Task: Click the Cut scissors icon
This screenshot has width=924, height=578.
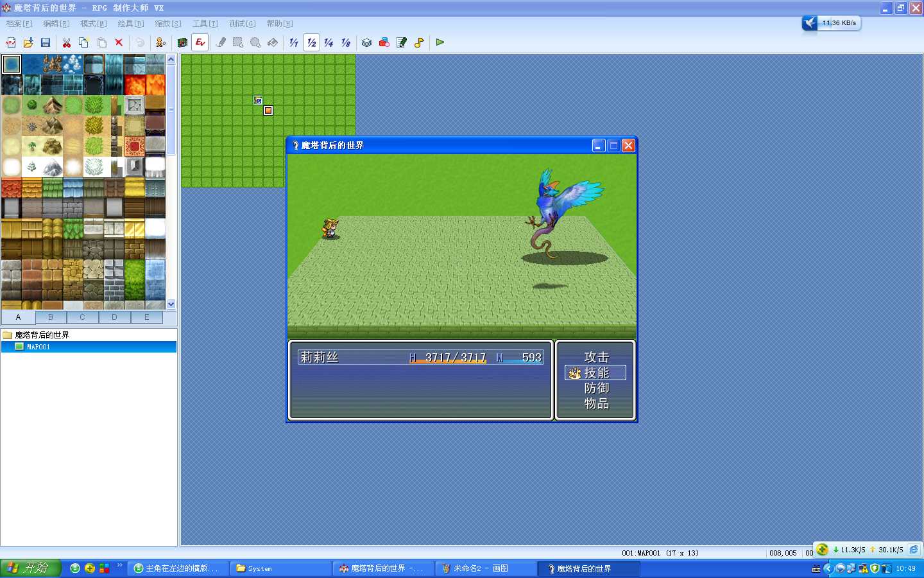Action: coord(67,42)
